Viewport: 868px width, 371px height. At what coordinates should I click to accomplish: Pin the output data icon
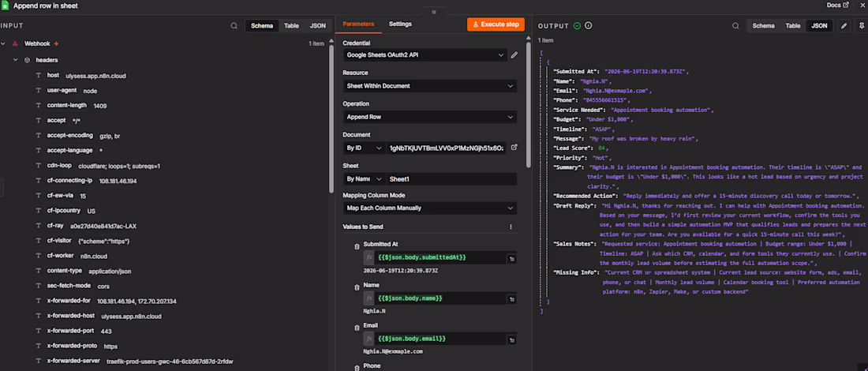click(862, 25)
